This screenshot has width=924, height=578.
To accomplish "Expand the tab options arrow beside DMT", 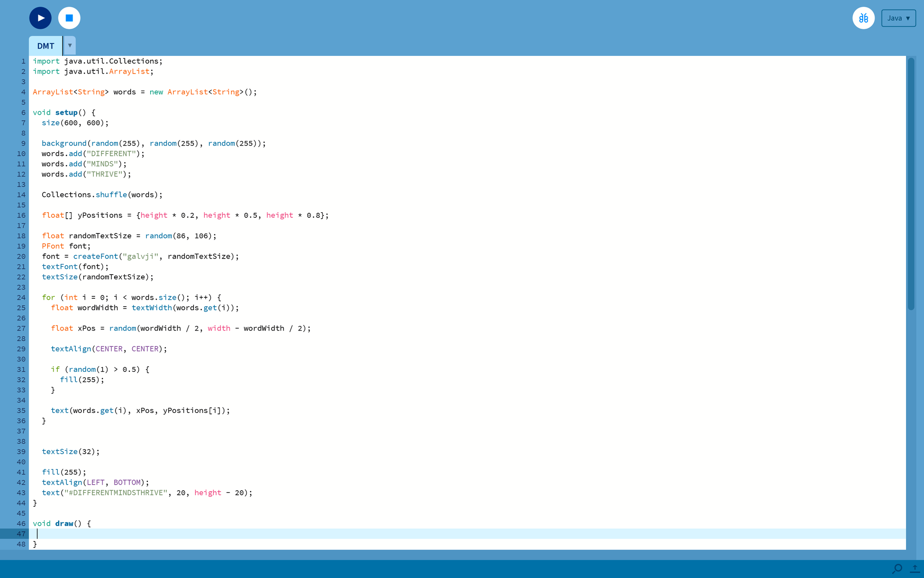I will [x=70, y=46].
